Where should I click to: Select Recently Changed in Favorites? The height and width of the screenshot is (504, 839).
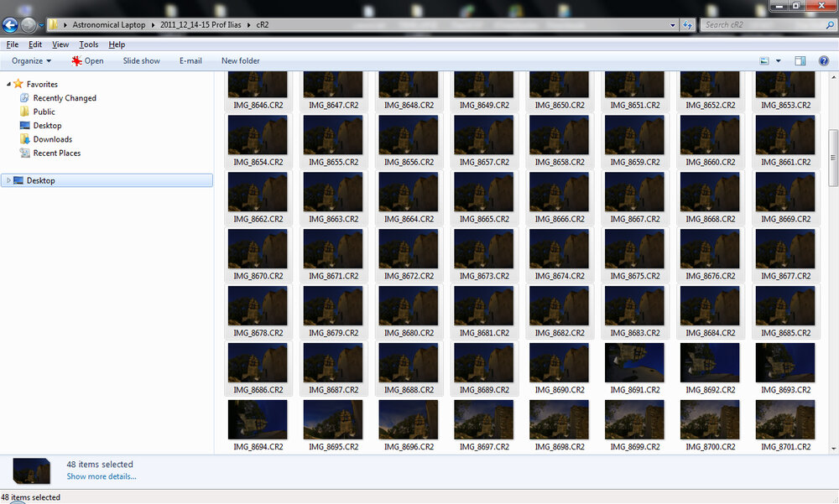click(x=64, y=98)
